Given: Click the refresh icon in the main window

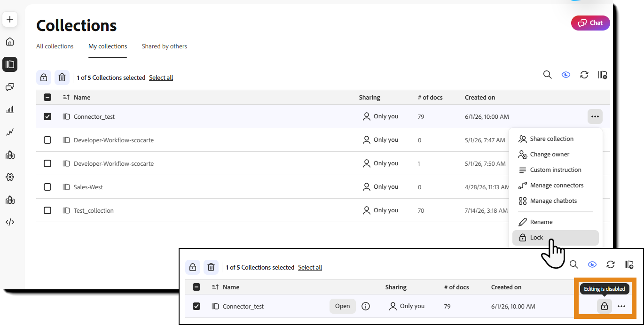Looking at the screenshot, I should [584, 75].
